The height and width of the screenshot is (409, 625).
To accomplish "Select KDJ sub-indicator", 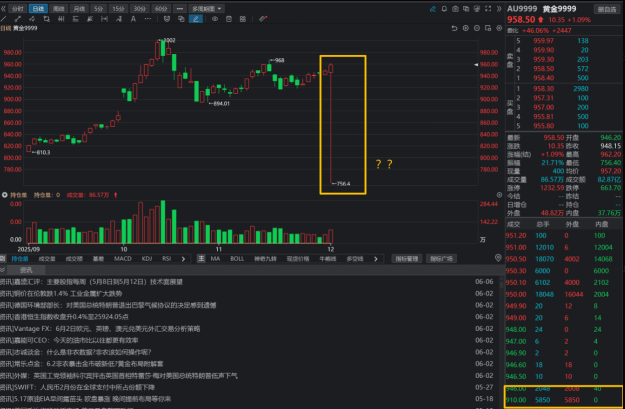I will pos(147,259).
